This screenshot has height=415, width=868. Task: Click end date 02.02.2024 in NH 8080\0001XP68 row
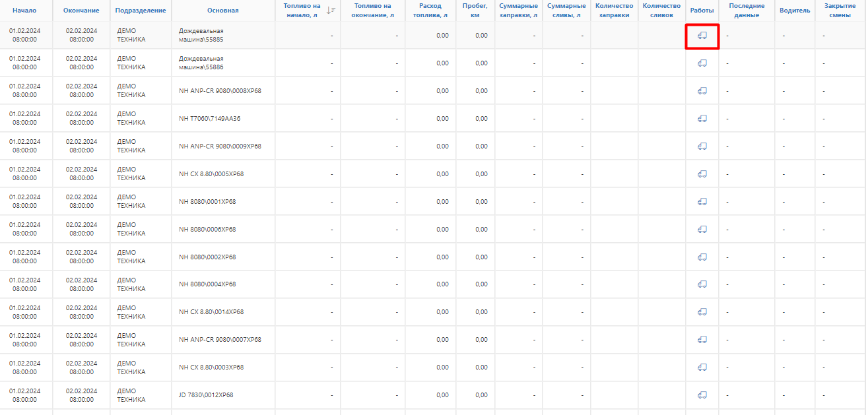coord(81,197)
